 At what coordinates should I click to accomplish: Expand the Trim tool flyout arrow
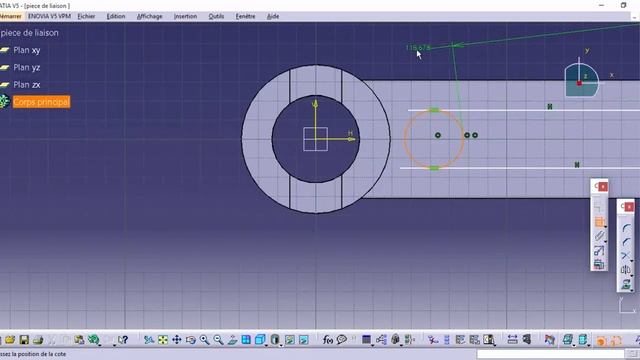[x=632, y=261]
